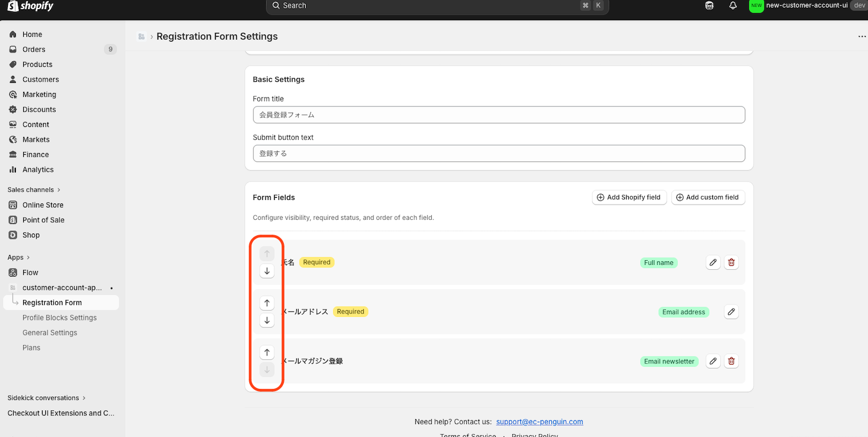
Task: Delete the Email newsletter field
Action: click(731, 361)
